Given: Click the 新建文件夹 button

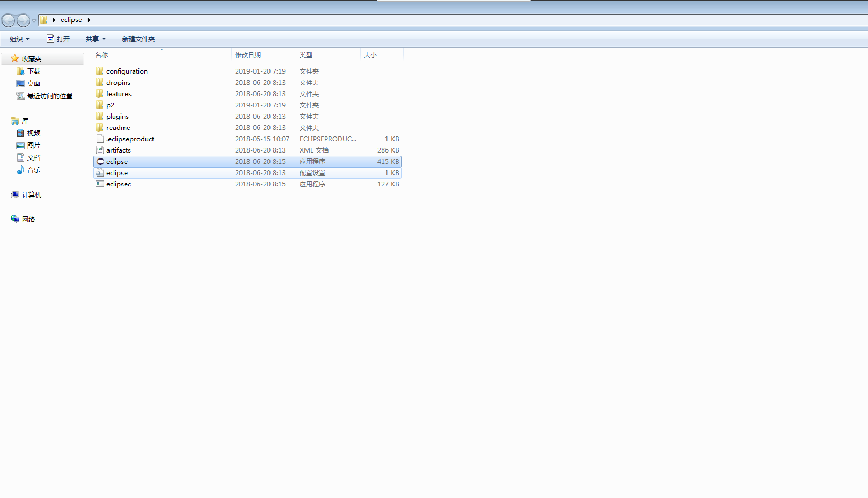Looking at the screenshot, I should pyautogui.click(x=138, y=39).
